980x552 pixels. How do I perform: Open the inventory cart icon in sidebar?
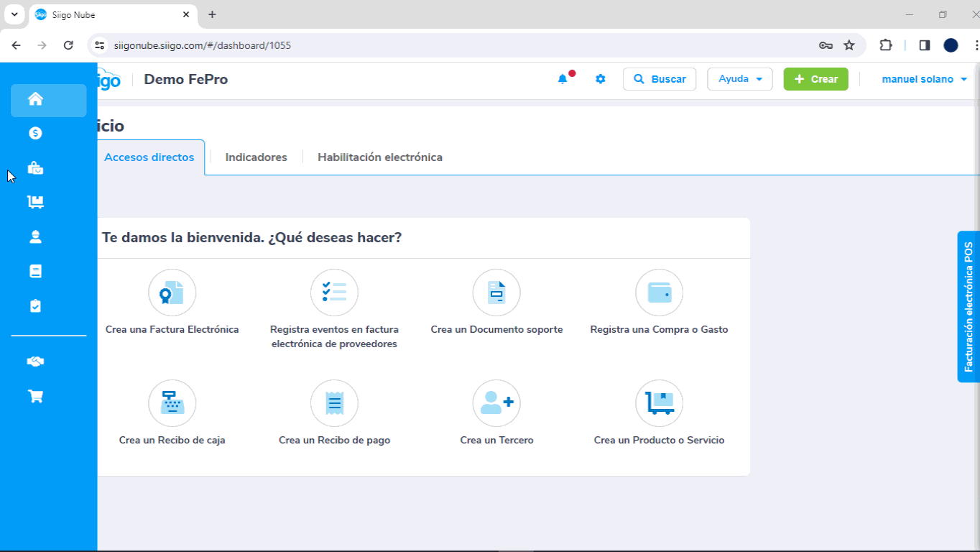pos(35,202)
